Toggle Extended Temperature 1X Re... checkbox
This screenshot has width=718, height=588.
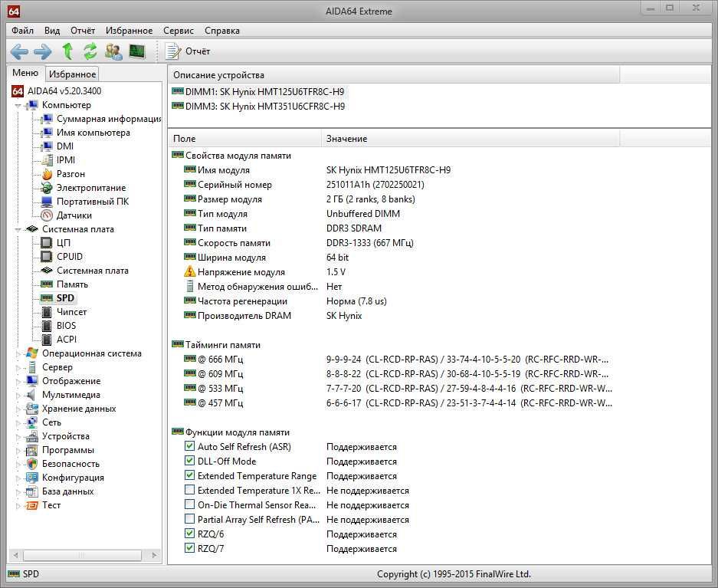(189, 490)
